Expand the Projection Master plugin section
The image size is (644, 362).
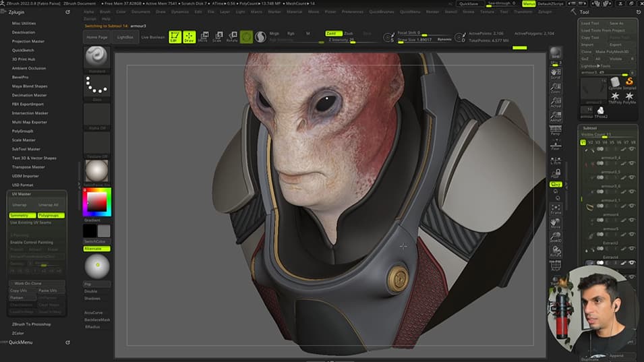28,41
